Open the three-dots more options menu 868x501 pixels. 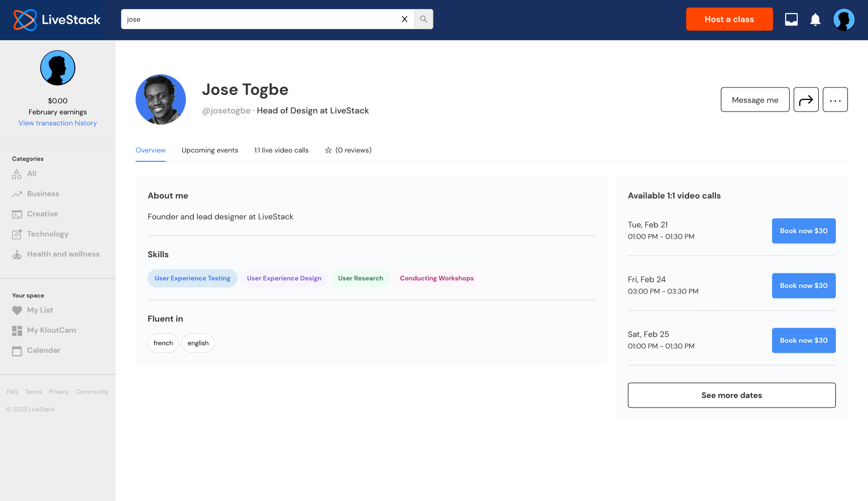pos(835,99)
